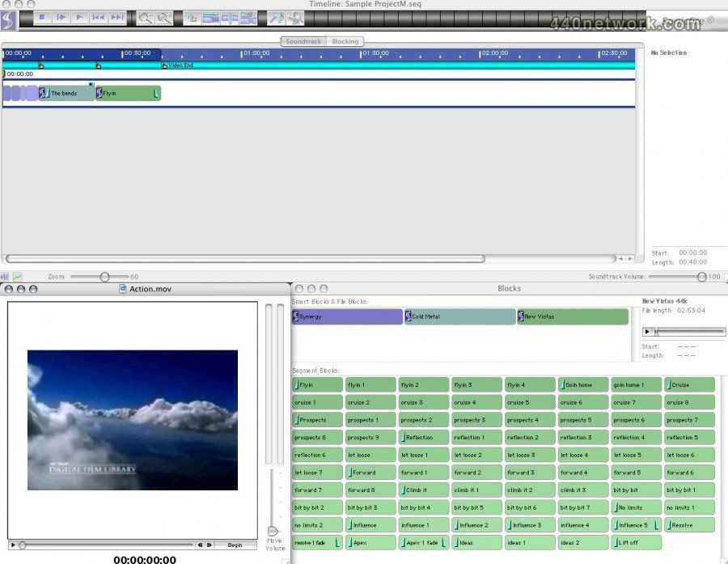Screen dimensions: 728x564
Task: Select the Synergy smart block
Action: 347,316
